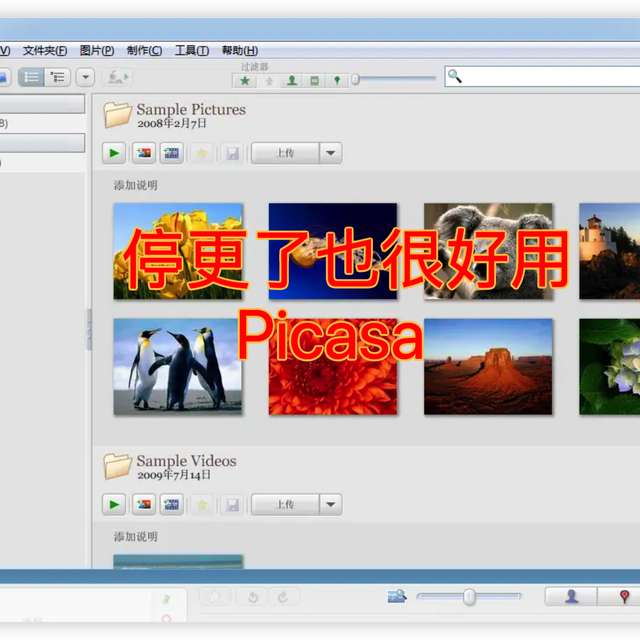Image resolution: width=640 pixels, height=640 pixels.
Task: Rotate clockwise in bottom tray
Action: coord(283,598)
